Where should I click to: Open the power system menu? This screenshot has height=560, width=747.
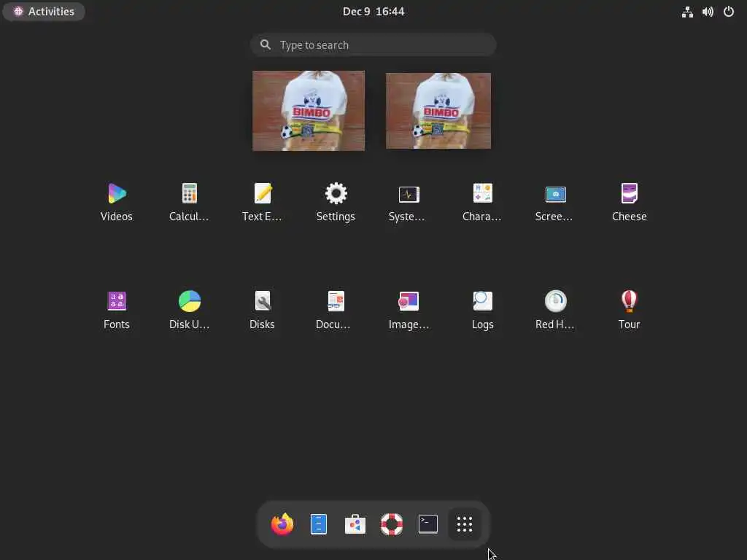(729, 12)
